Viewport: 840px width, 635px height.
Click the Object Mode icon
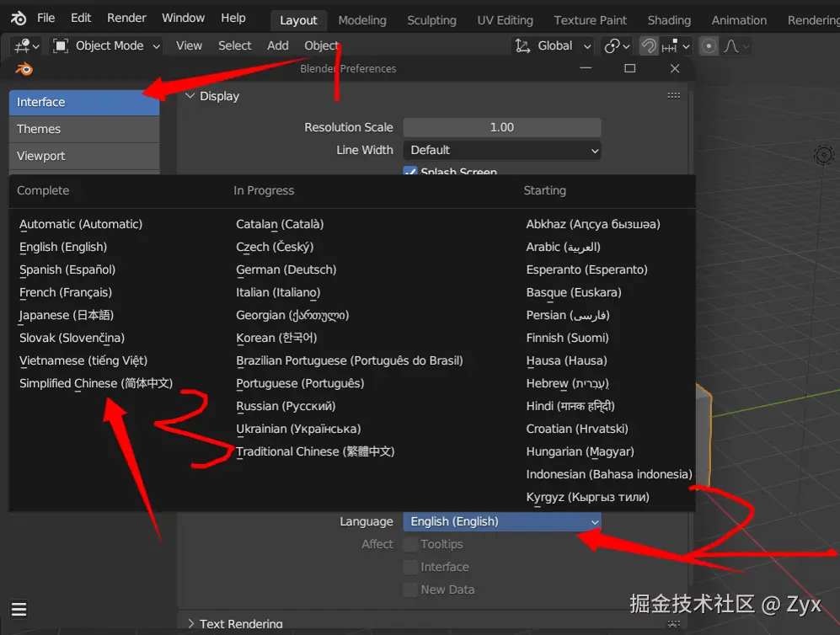tap(61, 46)
